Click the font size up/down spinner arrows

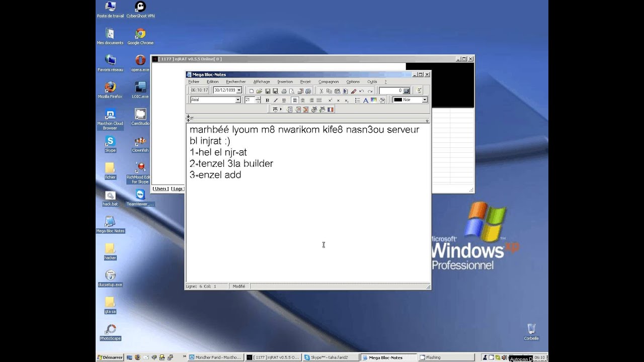point(258,100)
